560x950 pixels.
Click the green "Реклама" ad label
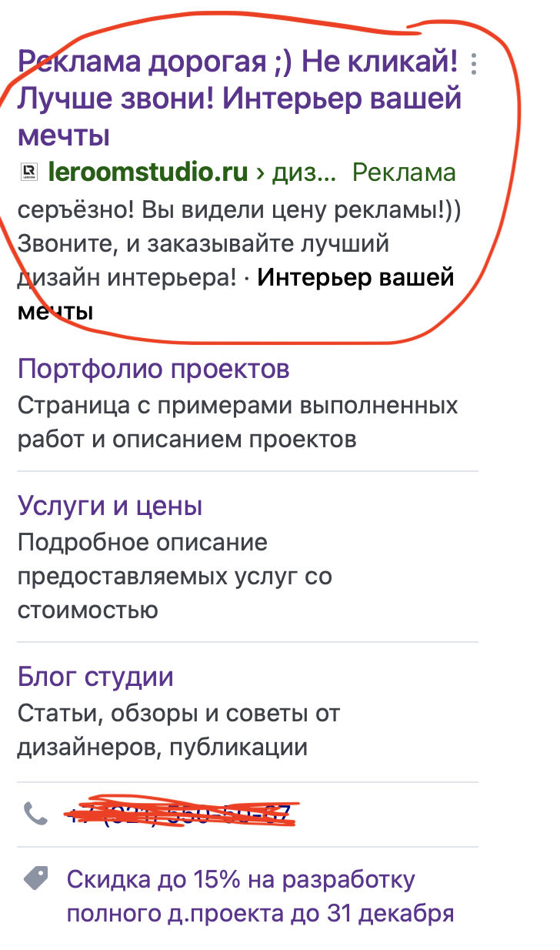pyautogui.click(x=404, y=172)
